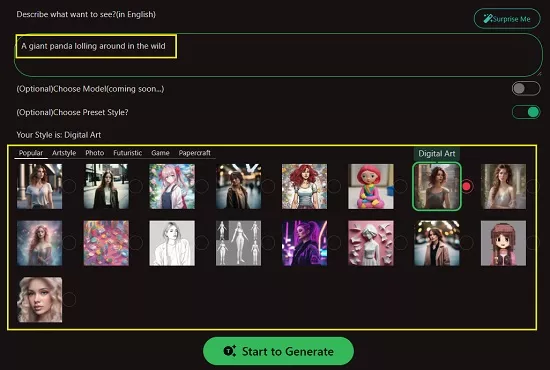Select the line art sketch thumbnail
Viewport: 550px width, 370px height.
(172, 243)
